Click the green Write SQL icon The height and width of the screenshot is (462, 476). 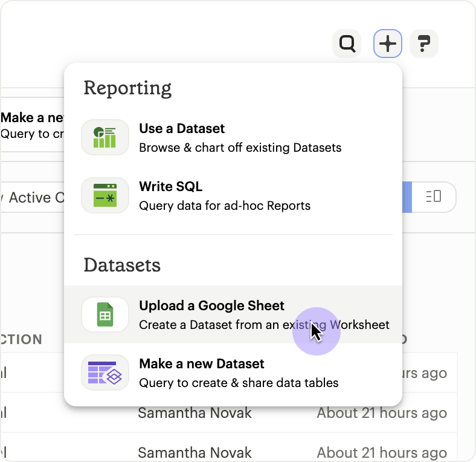(105, 195)
